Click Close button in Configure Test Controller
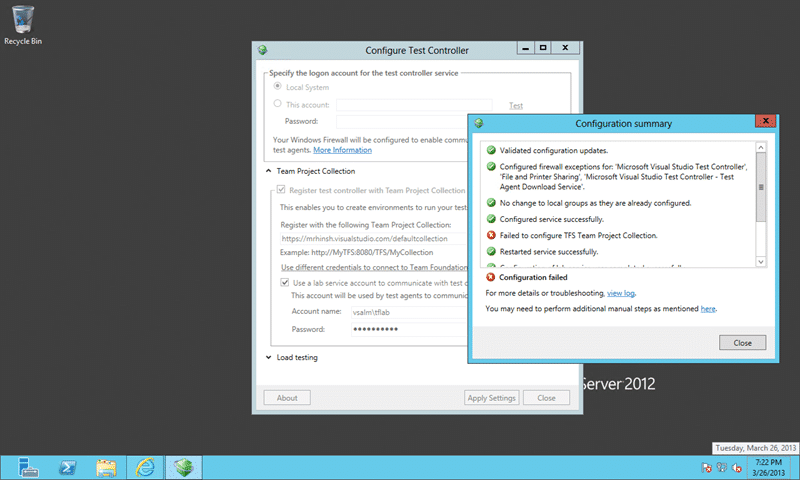 (x=546, y=398)
